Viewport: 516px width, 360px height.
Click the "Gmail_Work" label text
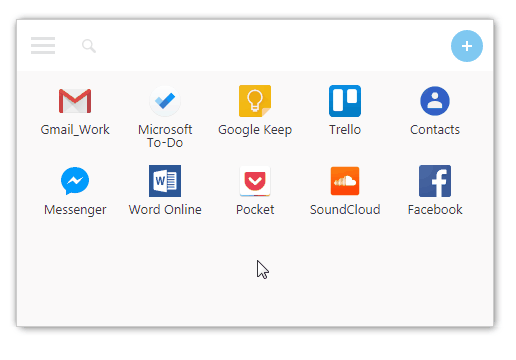click(75, 130)
